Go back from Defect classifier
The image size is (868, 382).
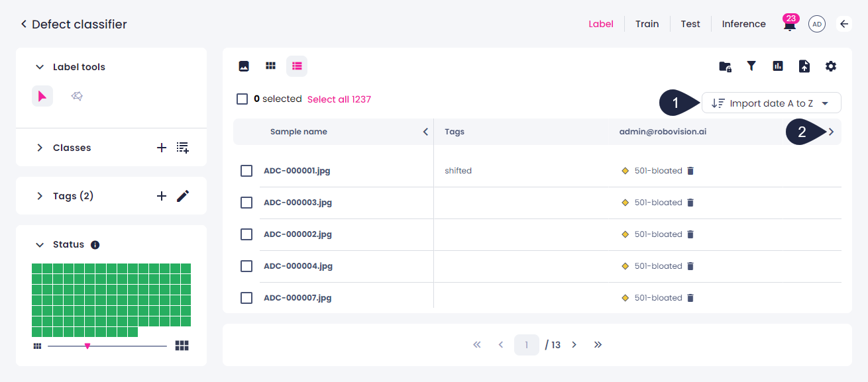[24, 24]
